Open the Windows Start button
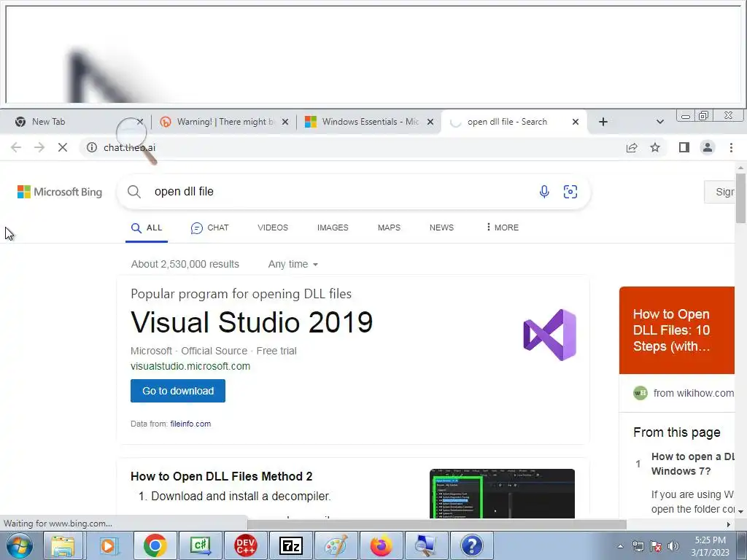747x560 pixels. pyautogui.click(x=20, y=545)
